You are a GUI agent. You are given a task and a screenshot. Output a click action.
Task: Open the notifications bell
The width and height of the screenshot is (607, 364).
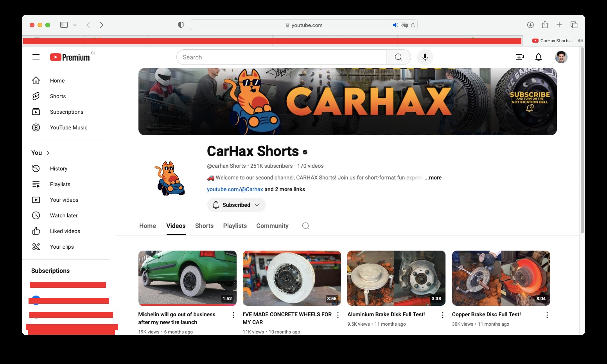[539, 57]
